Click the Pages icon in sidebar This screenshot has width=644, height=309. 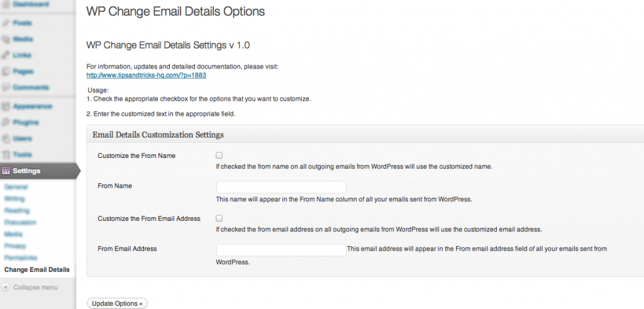click(5, 71)
